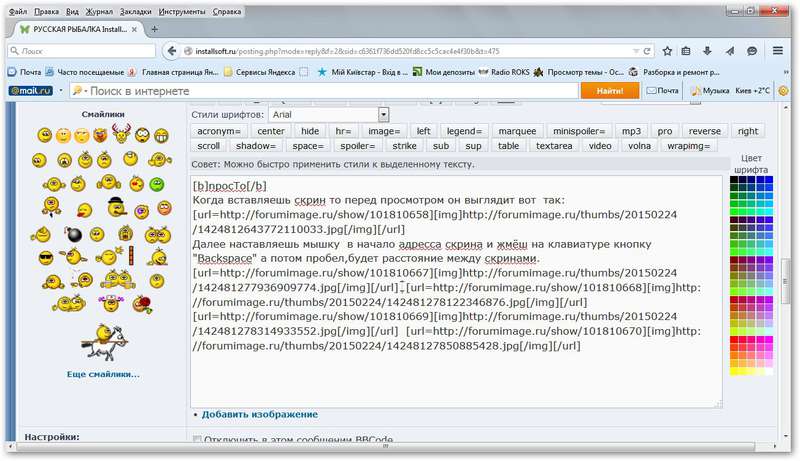Open the Еще смайлики... link
The height and width of the screenshot is (461, 800).
pos(103,374)
